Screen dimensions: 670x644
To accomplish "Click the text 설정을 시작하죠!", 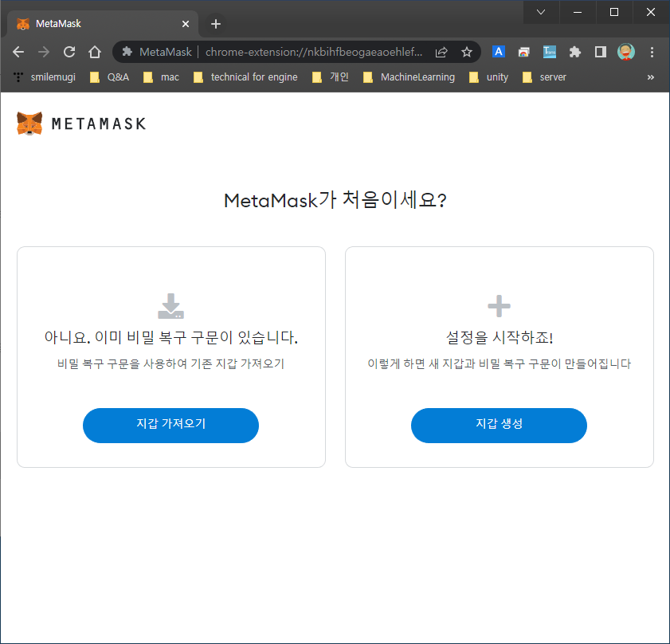I will [499, 337].
